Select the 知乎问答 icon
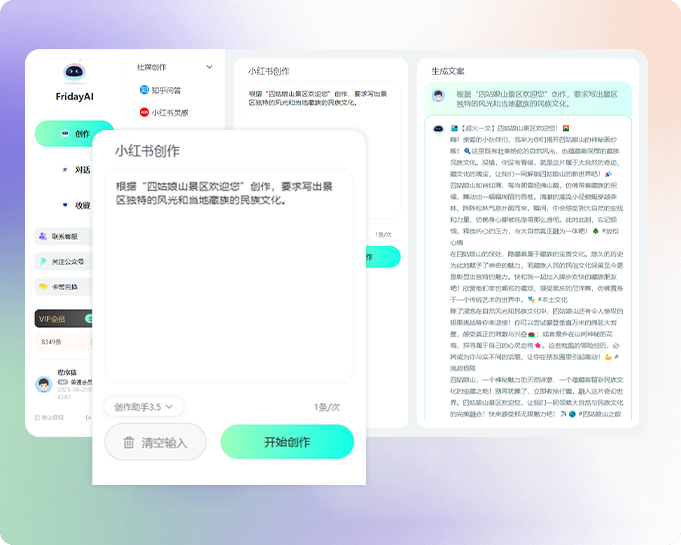This screenshot has width=681, height=545. (x=144, y=90)
